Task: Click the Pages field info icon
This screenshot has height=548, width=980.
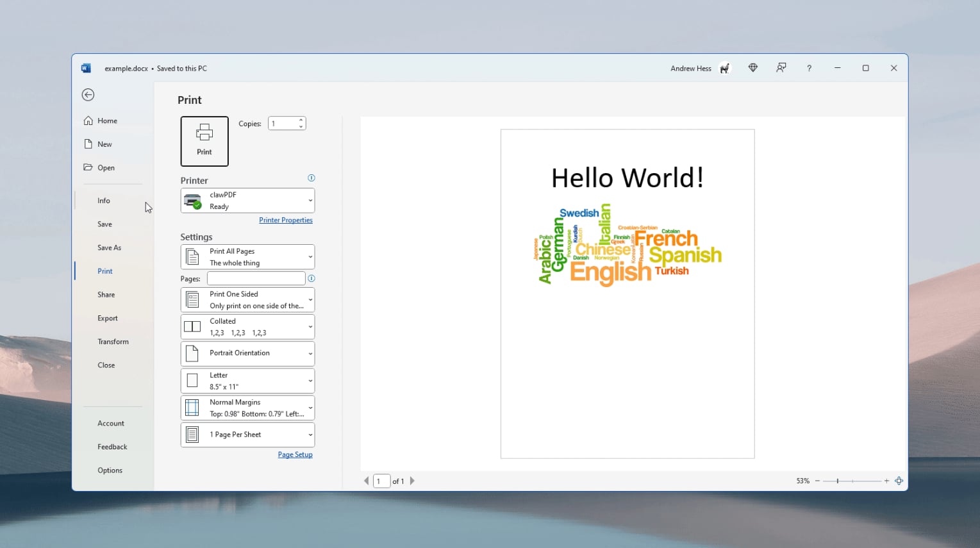Action: point(311,279)
